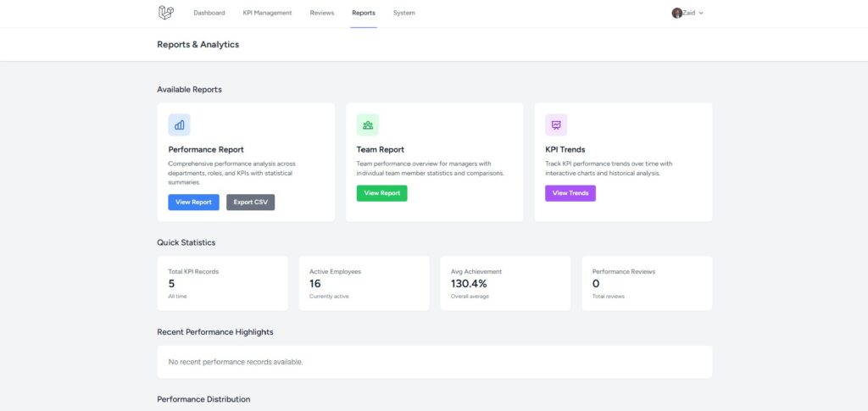Image resolution: width=868 pixels, height=411 pixels.
Task: Expand the Zaid user dropdown chevron
Action: click(x=701, y=14)
